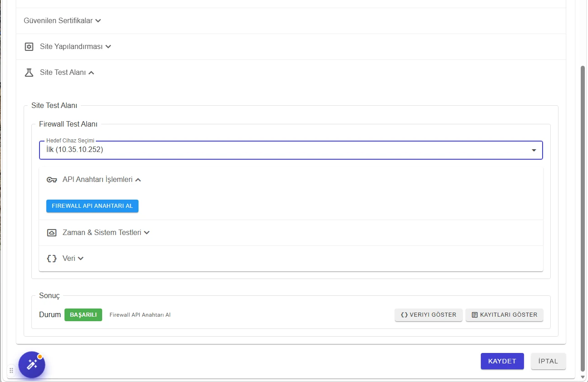The width and height of the screenshot is (588, 382).
Task: Collapse API Anahtarı İşlemleri panel
Action: 291,180
